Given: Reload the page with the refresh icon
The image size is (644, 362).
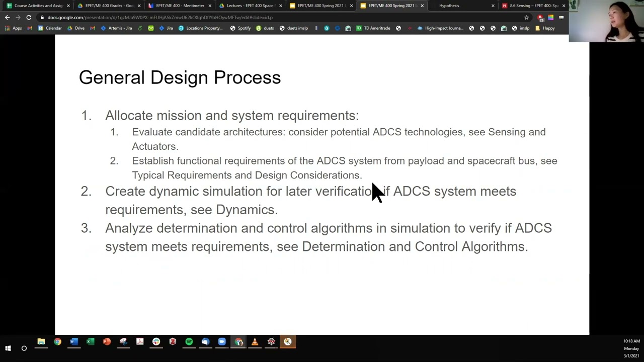Looking at the screenshot, I should [29, 18].
